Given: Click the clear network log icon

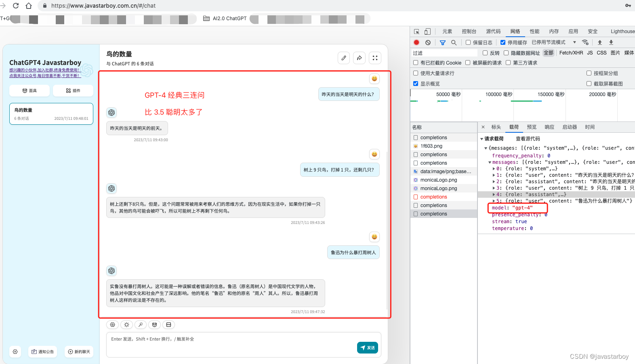Looking at the screenshot, I should (428, 42).
